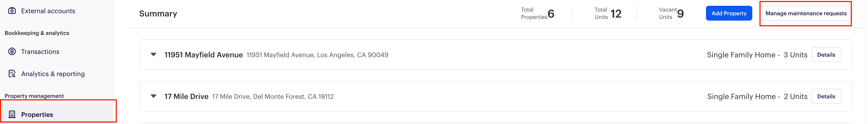Go to the Transactions sidebar label
This screenshot has height=124, width=868.
[x=40, y=52]
